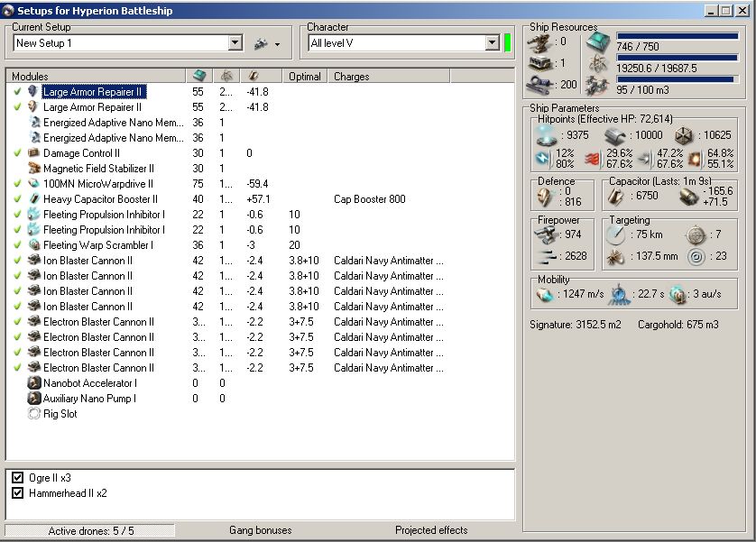Click the Auxiliary Nano Pump I rig icon

pos(33,399)
